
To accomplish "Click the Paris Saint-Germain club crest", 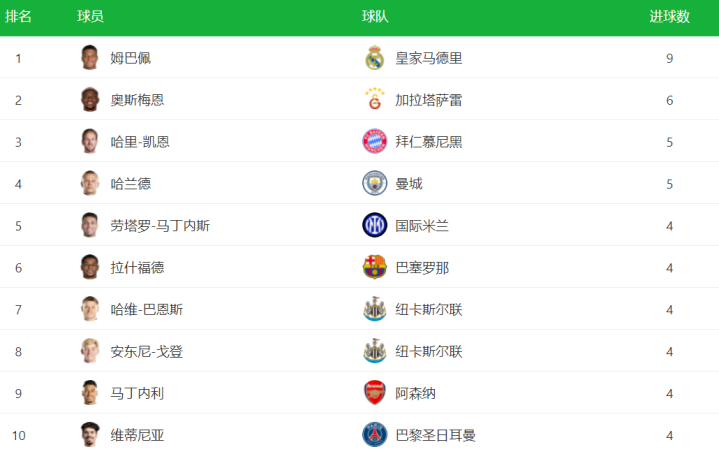I will click(x=374, y=436).
